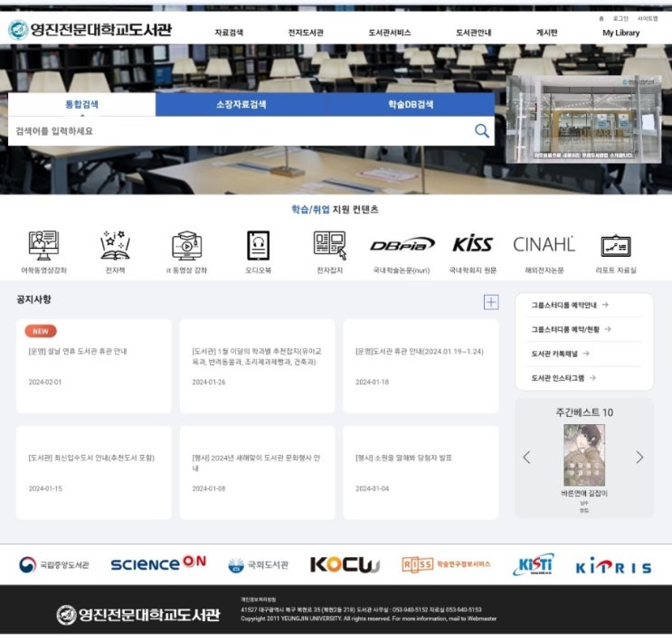Image resolution: width=672 pixels, height=643 pixels.
Task: Open the KISTI logo link
Action: [534, 564]
